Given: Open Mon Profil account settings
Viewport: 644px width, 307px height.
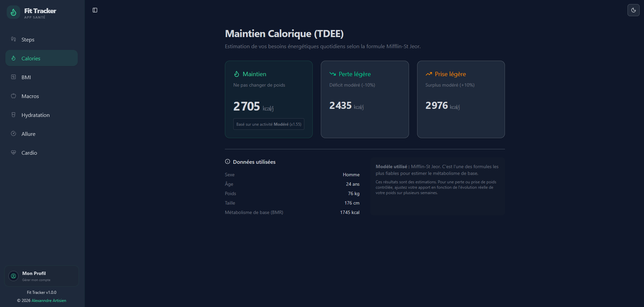Looking at the screenshot, I should tap(41, 276).
